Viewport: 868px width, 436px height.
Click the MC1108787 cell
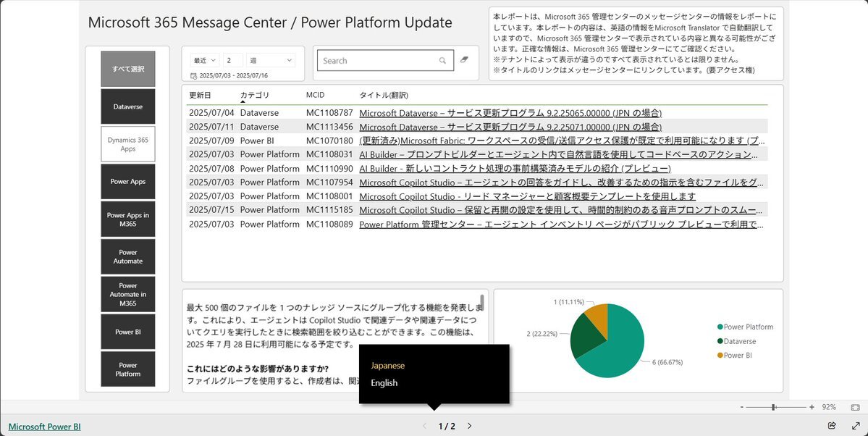[x=329, y=113]
